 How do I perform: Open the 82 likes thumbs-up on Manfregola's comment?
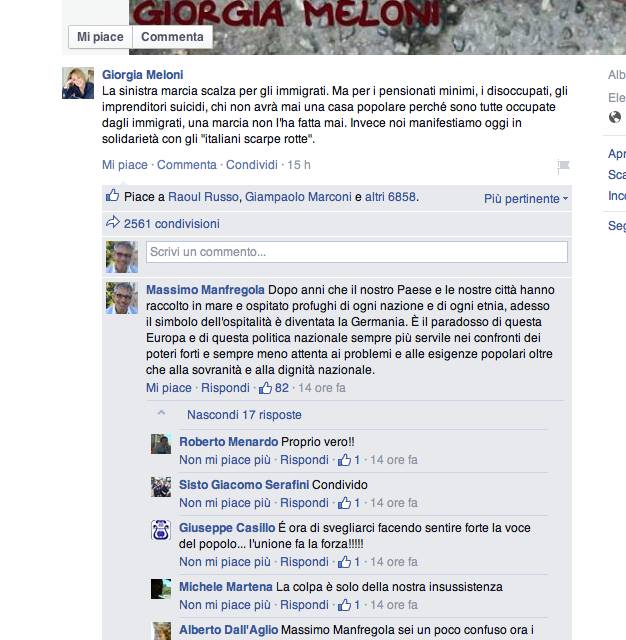click(265, 387)
